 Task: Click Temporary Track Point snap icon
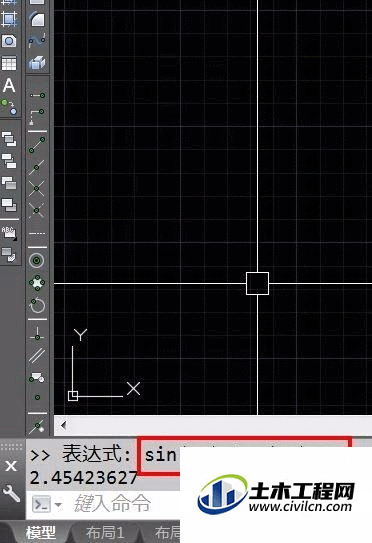[x=37, y=95]
